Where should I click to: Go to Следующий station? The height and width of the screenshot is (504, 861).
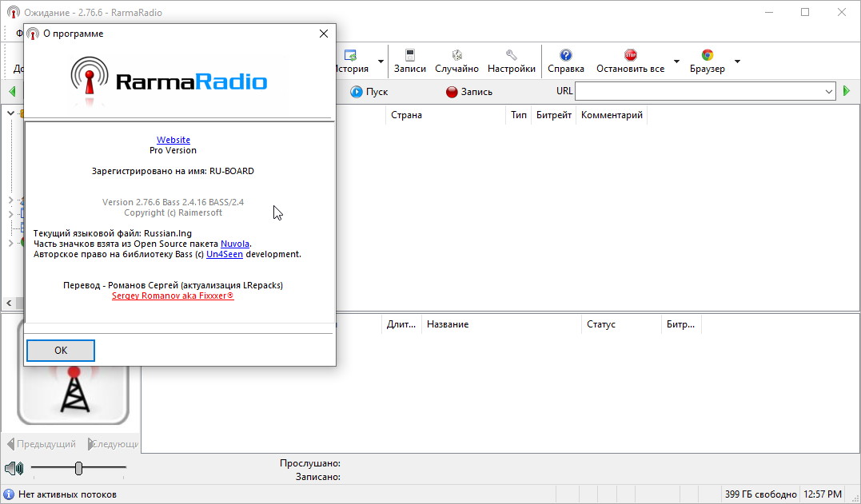coord(114,443)
